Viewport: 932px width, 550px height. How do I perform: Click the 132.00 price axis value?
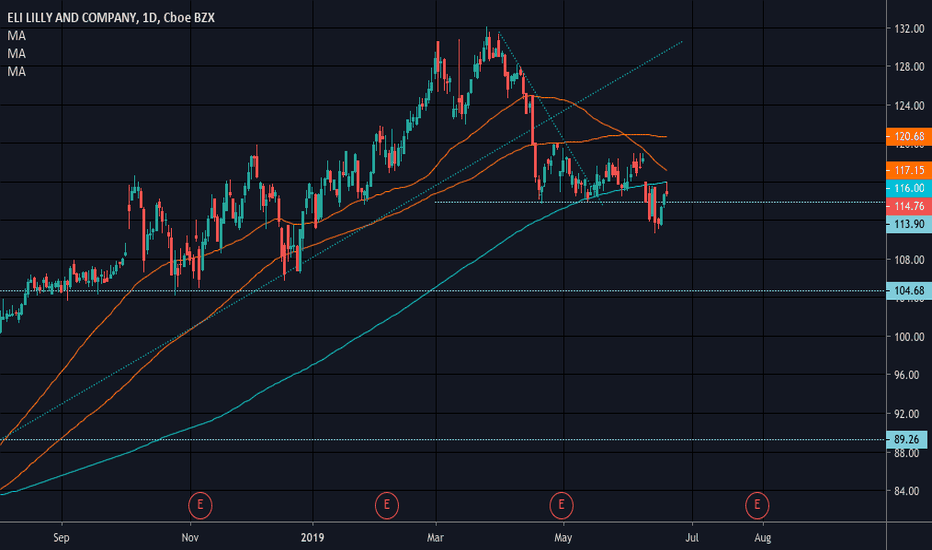point(909,29)
